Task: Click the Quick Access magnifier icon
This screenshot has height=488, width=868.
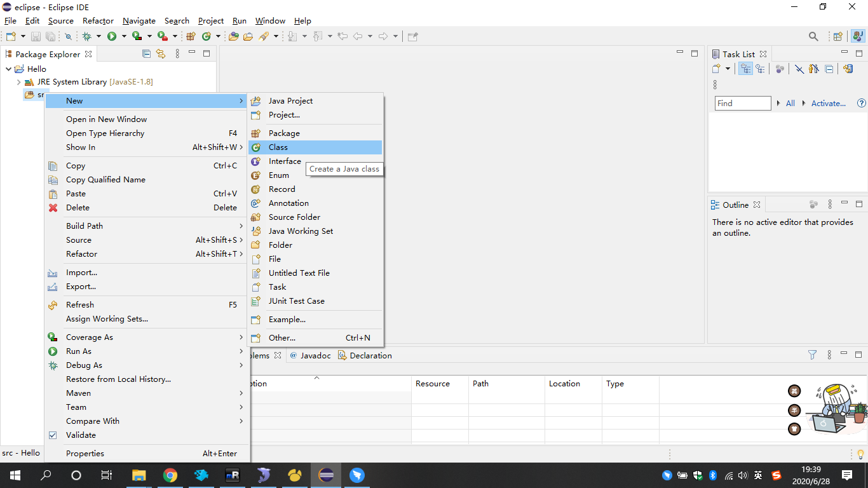Action: click(813, 36)
